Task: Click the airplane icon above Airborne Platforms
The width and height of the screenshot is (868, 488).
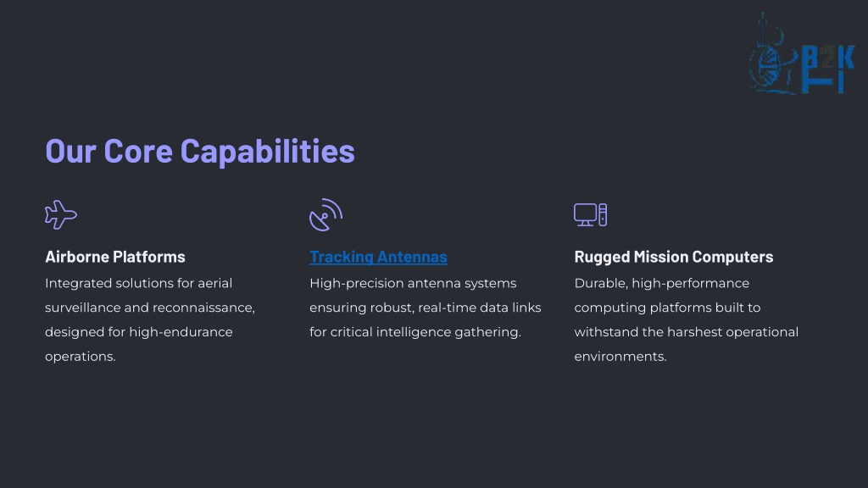Action: pos(61,214)
